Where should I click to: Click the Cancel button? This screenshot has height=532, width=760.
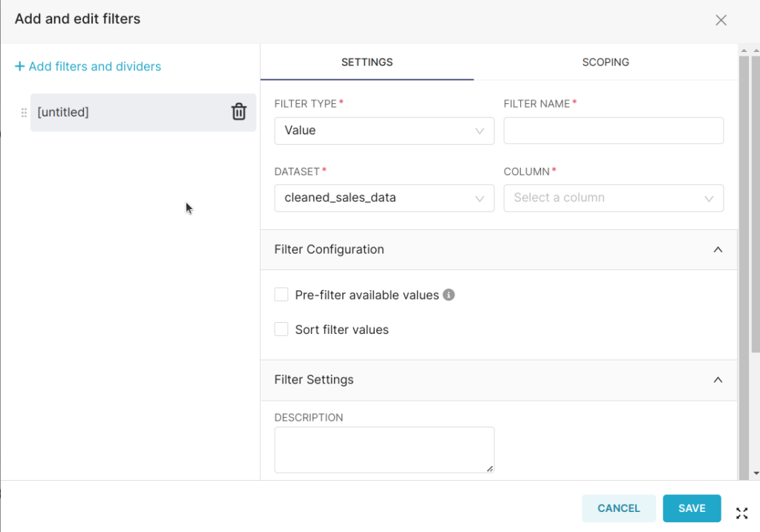tap(618, 508)
